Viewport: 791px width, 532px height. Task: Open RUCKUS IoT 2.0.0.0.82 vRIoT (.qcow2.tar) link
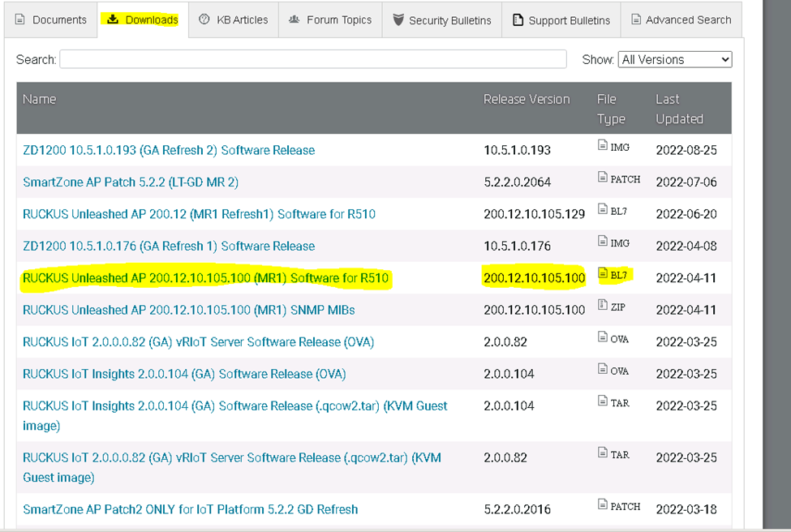(x=232, y=467)
